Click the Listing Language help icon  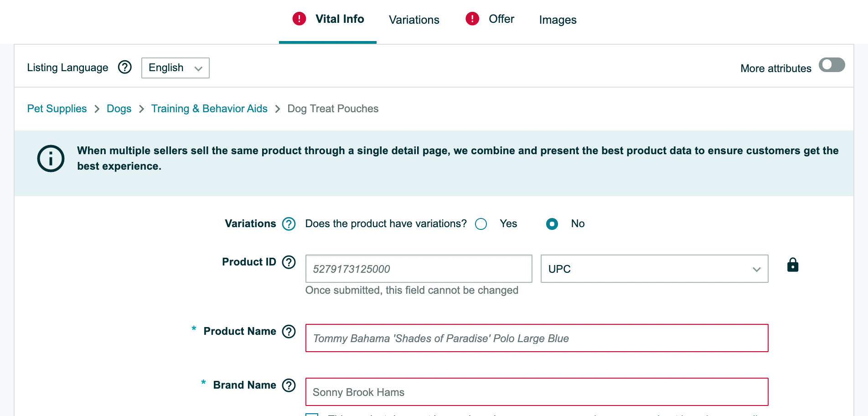click(x=125, y=68)
